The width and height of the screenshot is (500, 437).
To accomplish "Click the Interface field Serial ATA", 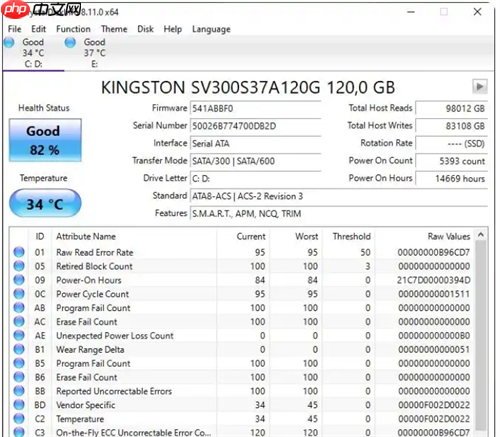I will (255, 144).
